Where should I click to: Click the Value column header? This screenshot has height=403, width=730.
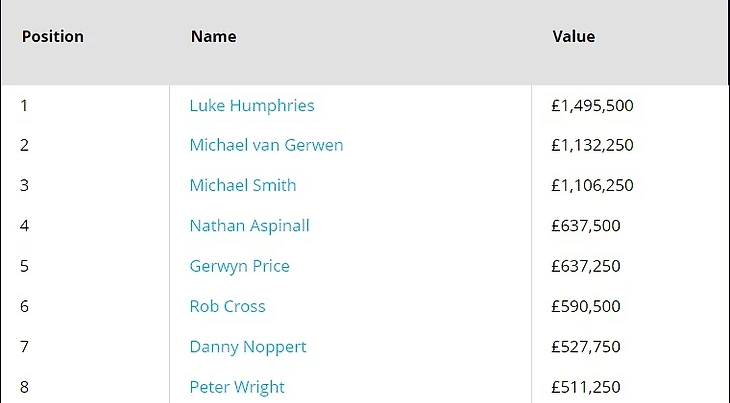(x=574, y=36)
